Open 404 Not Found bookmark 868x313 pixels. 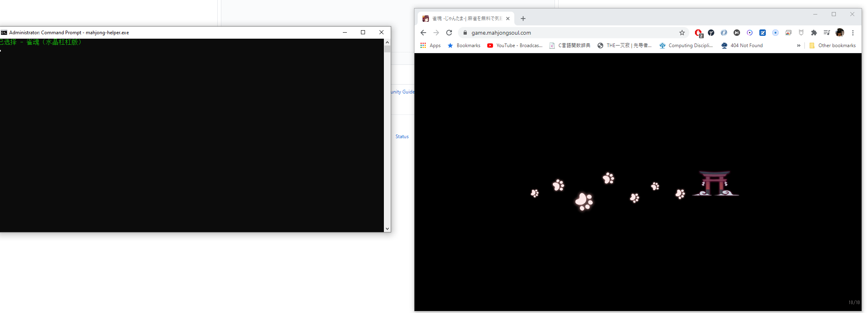(742, 46)
